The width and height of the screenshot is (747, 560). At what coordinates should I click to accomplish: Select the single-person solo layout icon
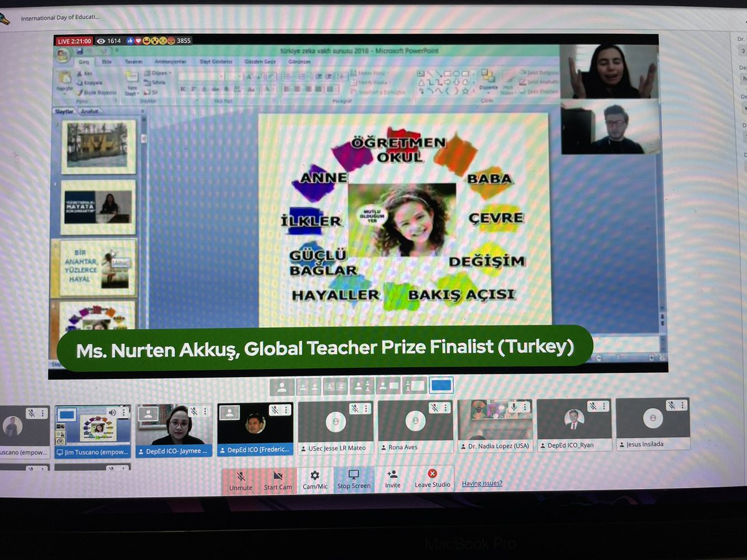(x=282, y=387)
